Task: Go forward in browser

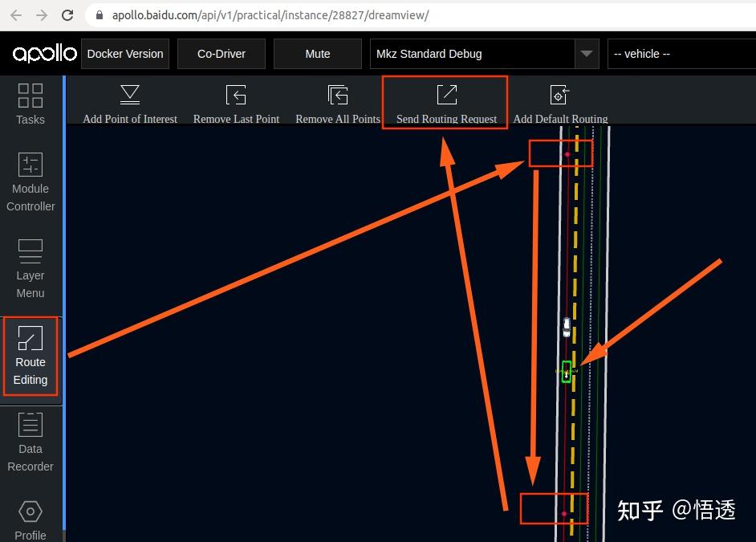Action: (x=42, y=15)
